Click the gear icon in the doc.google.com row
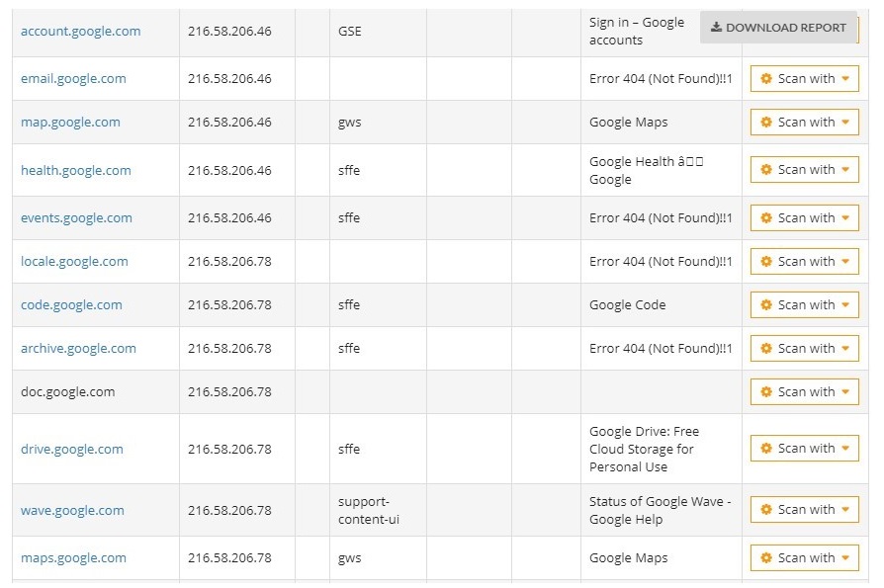Viewport: 884px width, 588px height. tap(765, 391)
